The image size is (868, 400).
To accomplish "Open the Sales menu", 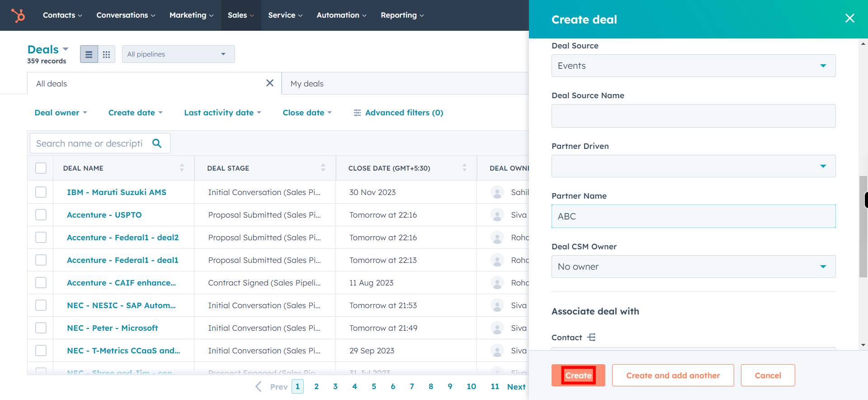I will coord(241,15).
